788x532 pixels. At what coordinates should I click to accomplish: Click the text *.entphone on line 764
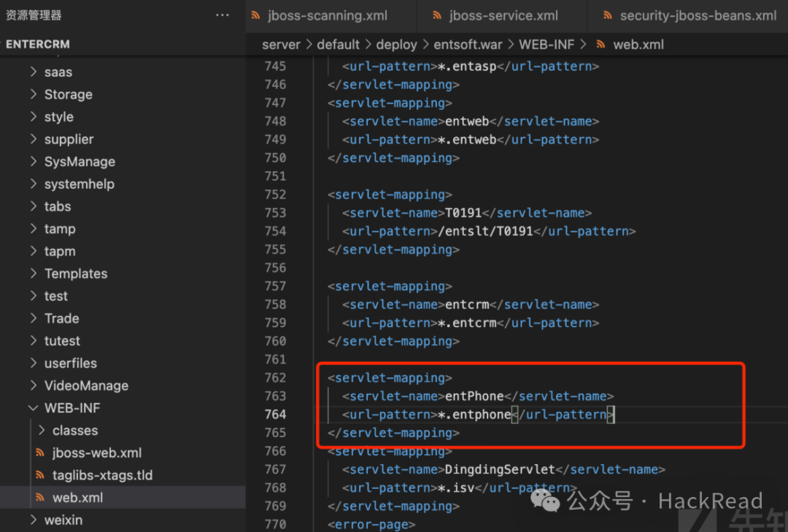click(474, 415)
